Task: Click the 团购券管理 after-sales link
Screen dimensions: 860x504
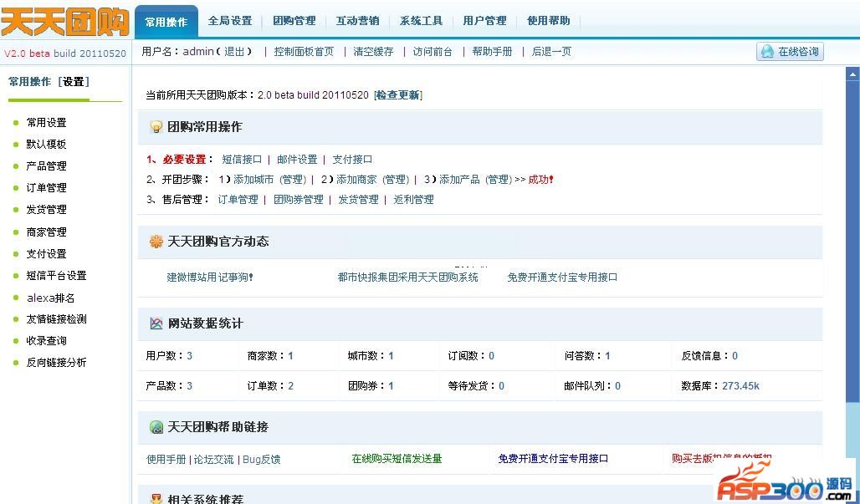Action: tap(298, 200)
